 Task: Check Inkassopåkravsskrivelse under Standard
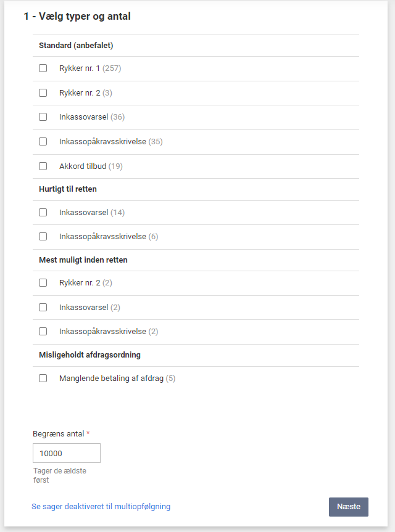pos(43,141)
